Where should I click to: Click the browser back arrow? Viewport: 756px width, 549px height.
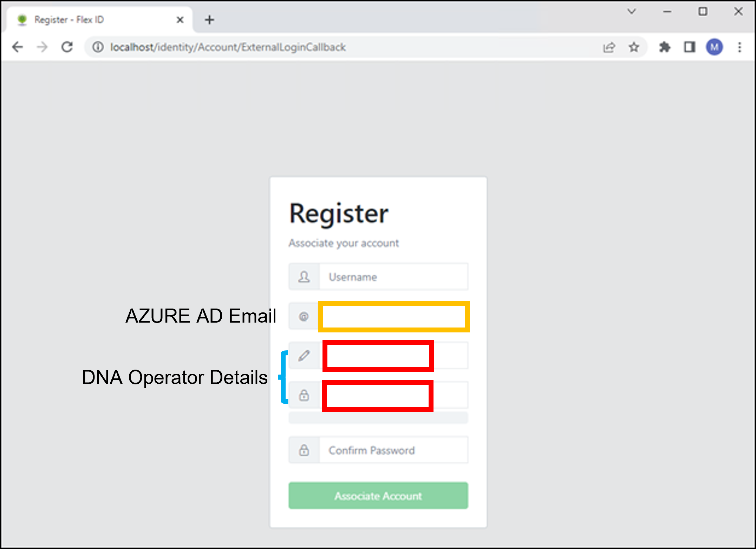[17, 47]
